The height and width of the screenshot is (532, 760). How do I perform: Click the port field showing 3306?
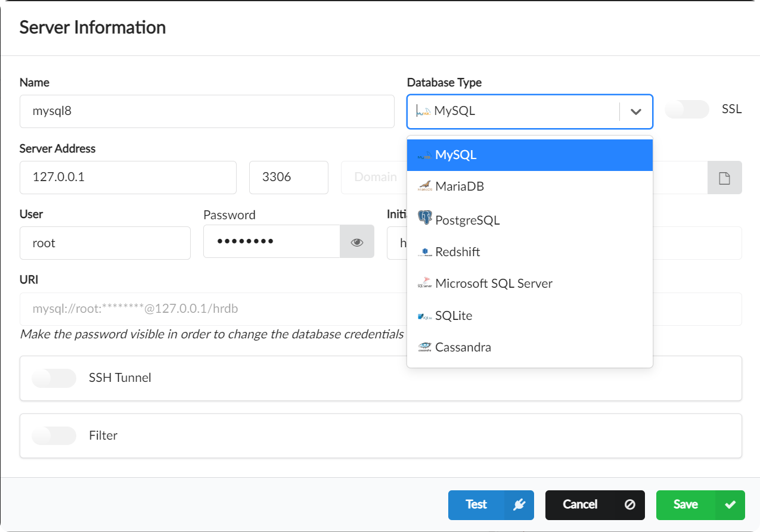click(x=289, y=178)
